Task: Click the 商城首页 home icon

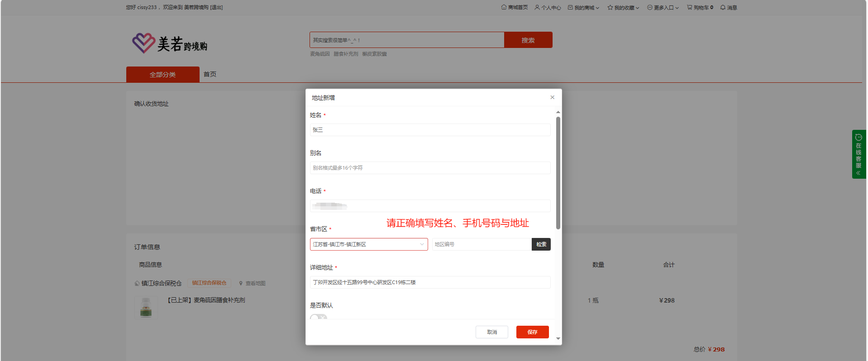Action: [504, 7]
